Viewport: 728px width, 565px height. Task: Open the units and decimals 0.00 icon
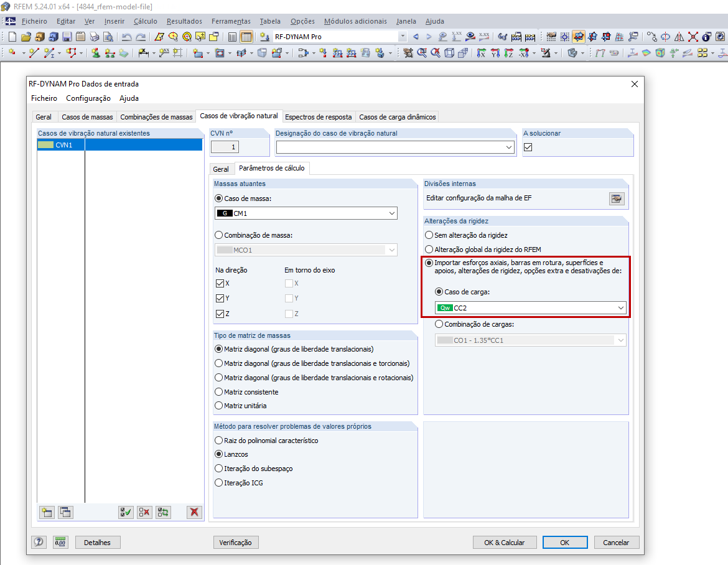(x=60, y=542)
